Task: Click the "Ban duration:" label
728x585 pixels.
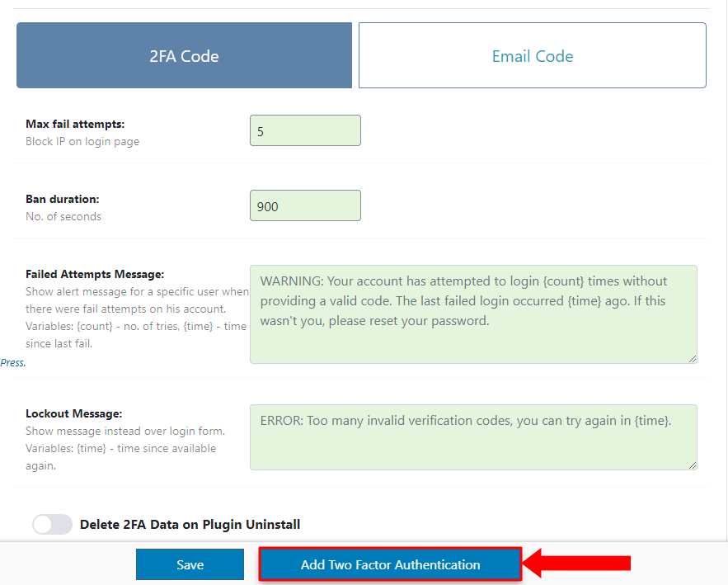Action: (63, 200)
